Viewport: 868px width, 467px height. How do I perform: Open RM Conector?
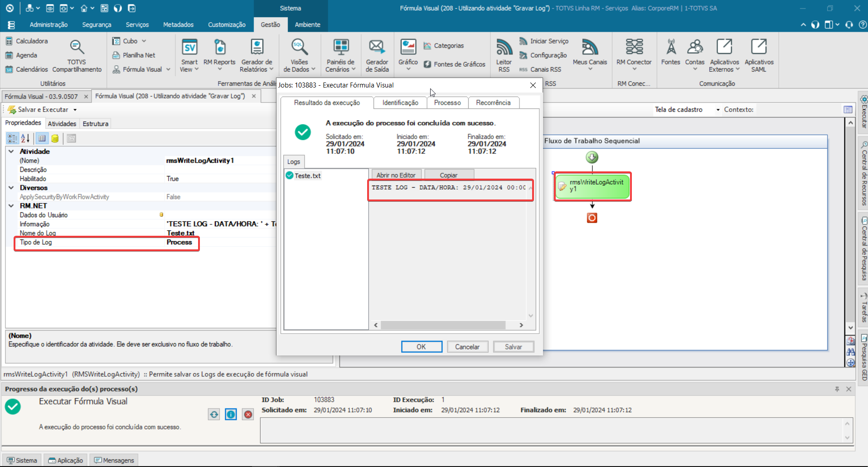pyautogui.click(x=634, y=55)
